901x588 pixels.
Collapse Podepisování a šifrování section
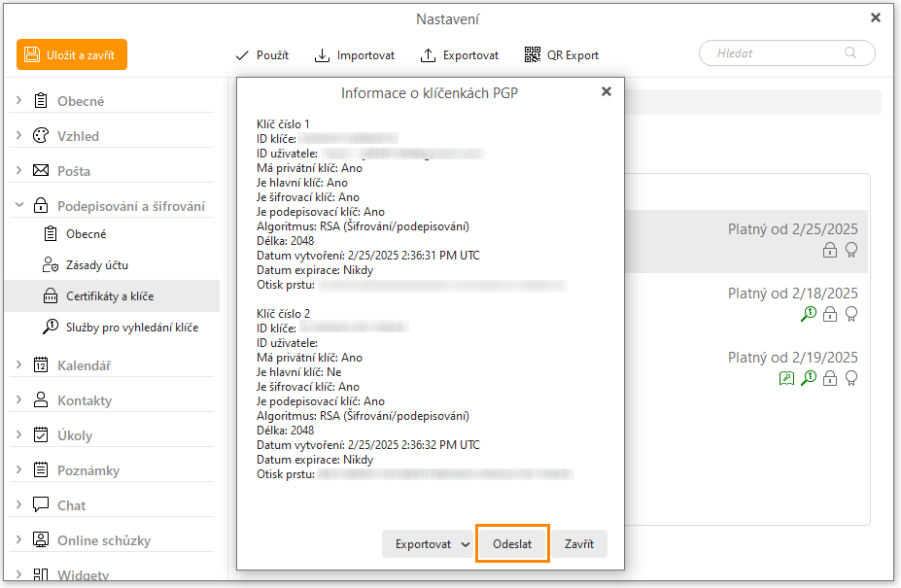click(x=18, y=206)
